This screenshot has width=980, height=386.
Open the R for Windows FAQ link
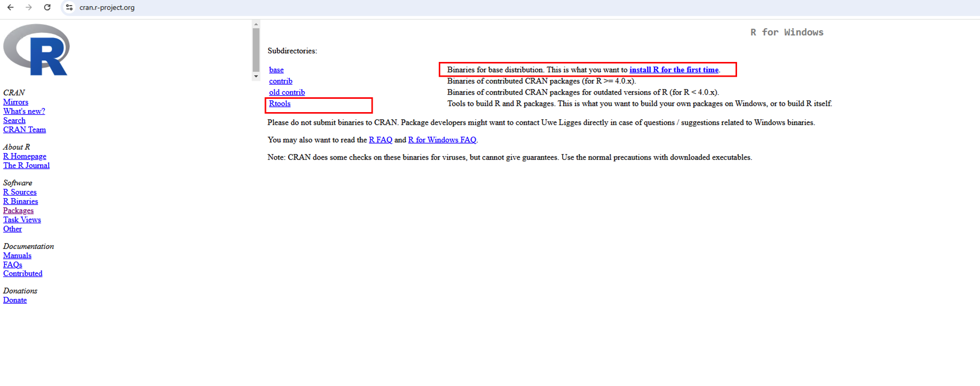click(442, 140)
